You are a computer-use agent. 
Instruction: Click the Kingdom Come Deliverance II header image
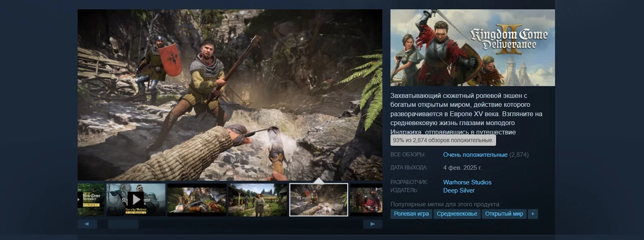tap(472, 48)
